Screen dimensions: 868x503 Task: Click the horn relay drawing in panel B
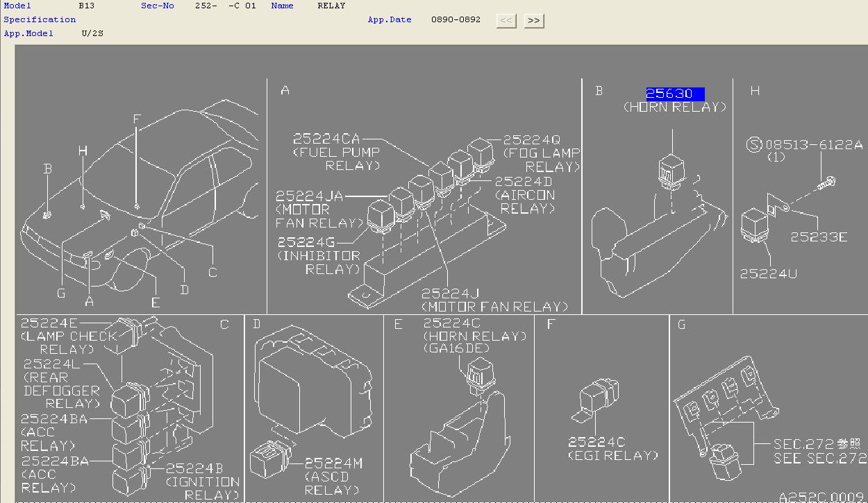(x=671, y=171)
